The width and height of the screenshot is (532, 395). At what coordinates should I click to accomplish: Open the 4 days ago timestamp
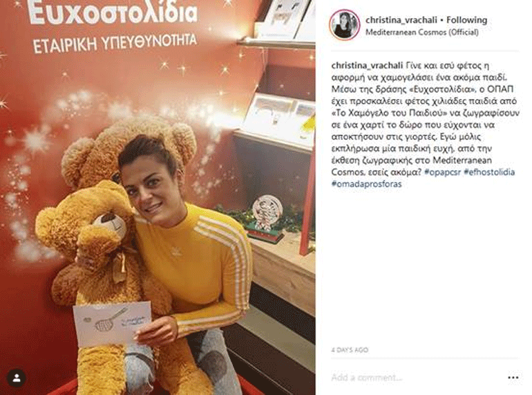tap(350, 350)
